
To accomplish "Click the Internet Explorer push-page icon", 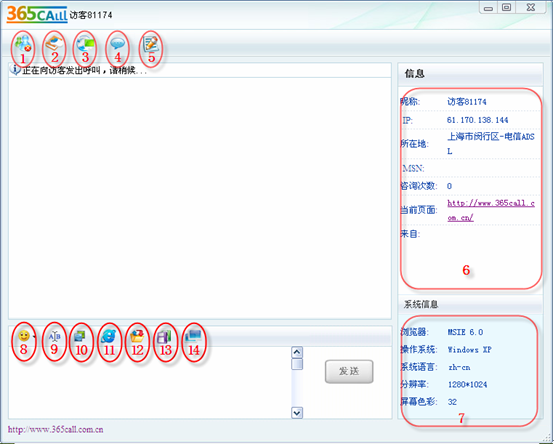I will tap(108, 337).
